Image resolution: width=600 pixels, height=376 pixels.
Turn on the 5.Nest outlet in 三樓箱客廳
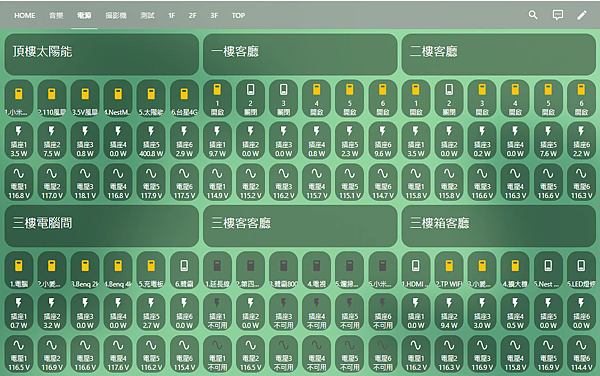pyautogui.click(x=548, y=270)
